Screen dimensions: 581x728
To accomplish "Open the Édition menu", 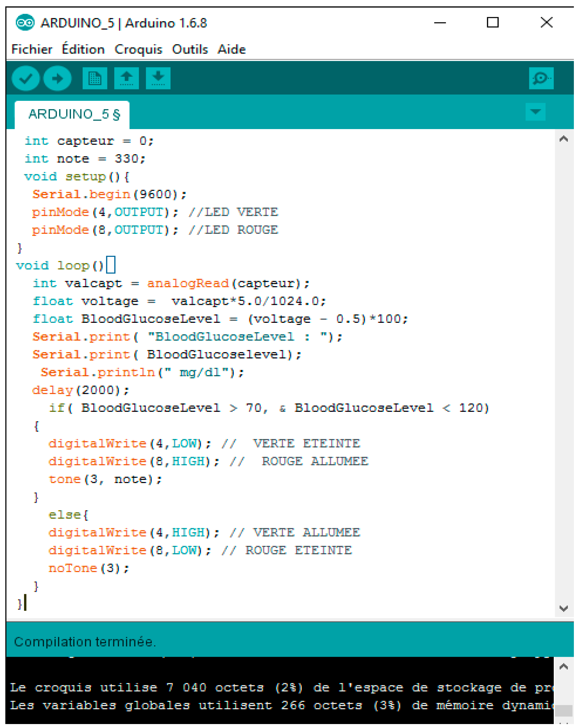I will (x=83, y=49).
